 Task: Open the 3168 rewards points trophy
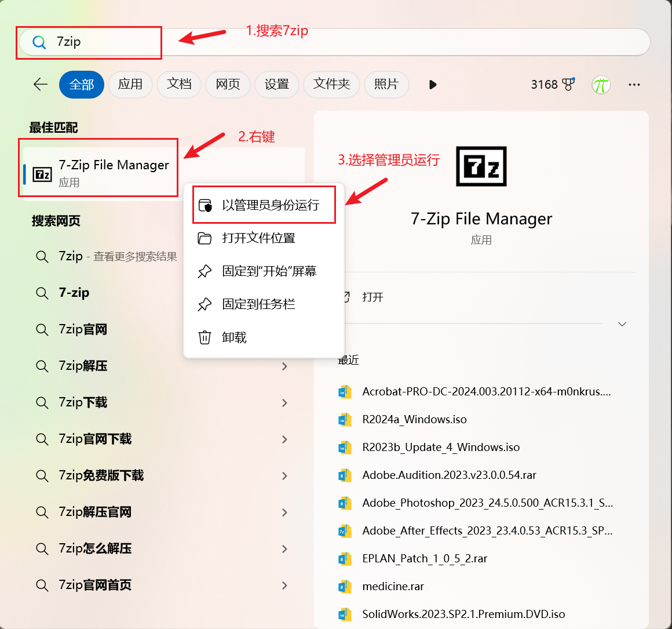point(553,85)
